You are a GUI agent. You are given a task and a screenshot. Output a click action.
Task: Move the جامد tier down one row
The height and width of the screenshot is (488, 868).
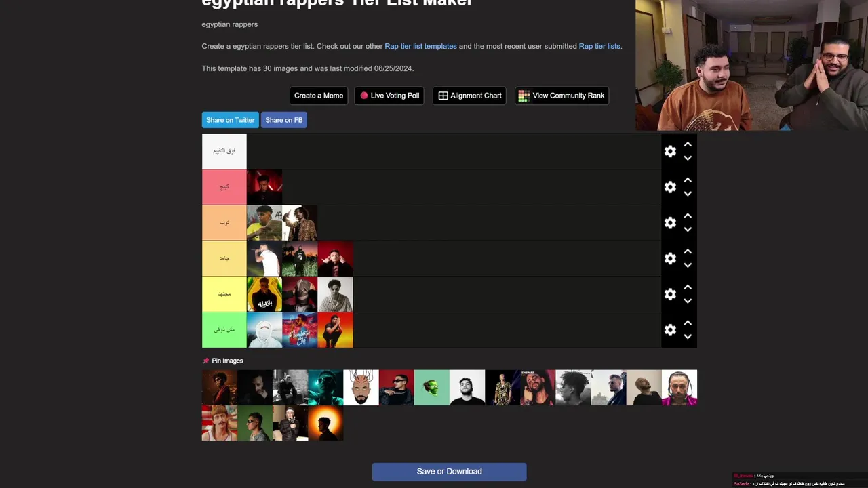coord(688,265)
